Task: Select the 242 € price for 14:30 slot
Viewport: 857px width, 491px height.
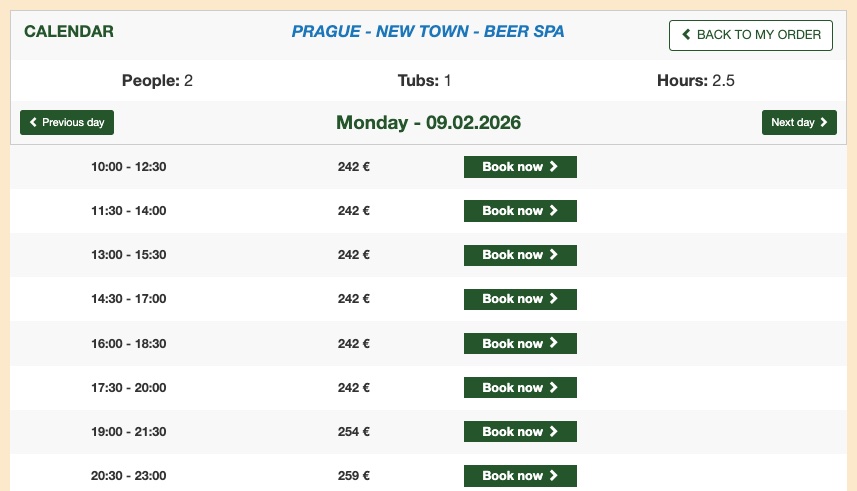Action: tap(354, 299)
